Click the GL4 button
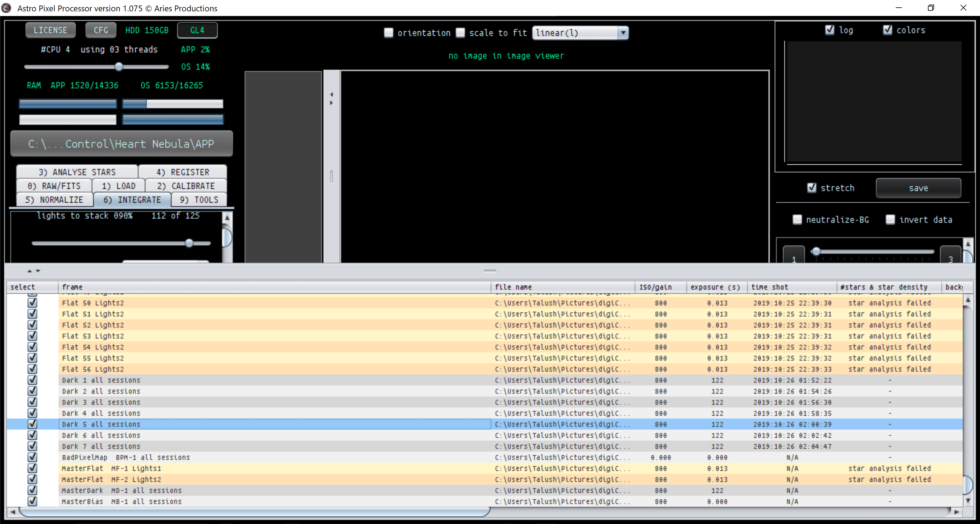The width and height of the screenshot is (980, 524). [197, 30]
